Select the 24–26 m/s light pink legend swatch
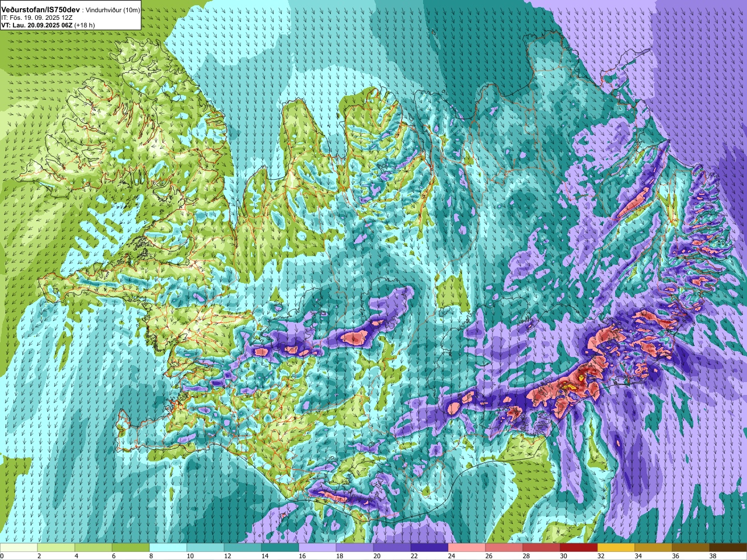The image size is (747, 560). [x=467, y=548]
